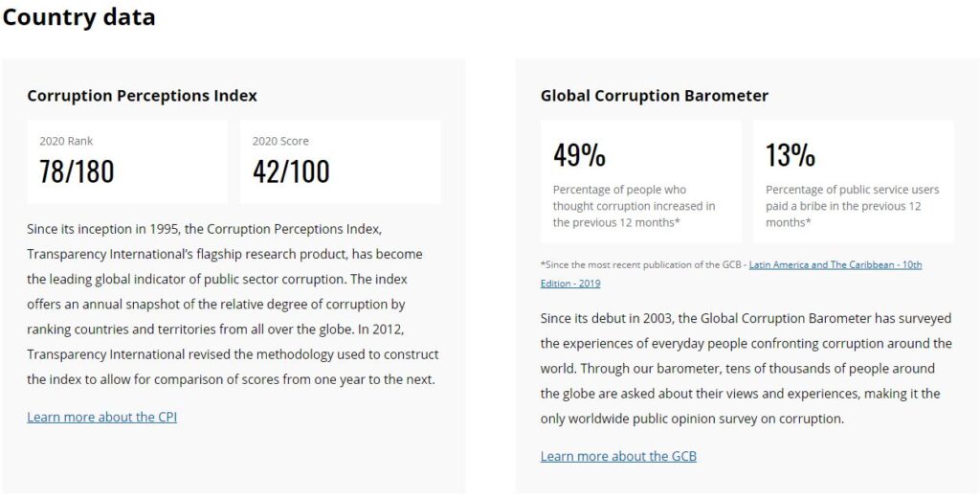Click the GCB publication footnote text
The height and width of the screenshot is (500, 980).
(x=731, y=274)
